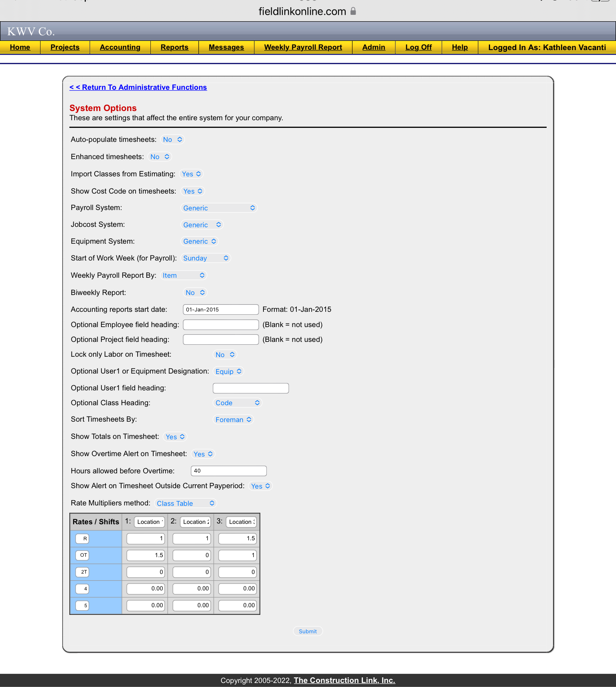The image size is (616, 687).
Task: Open the Sort Timesheets By dropdown
Action: (x=233, y=420)
